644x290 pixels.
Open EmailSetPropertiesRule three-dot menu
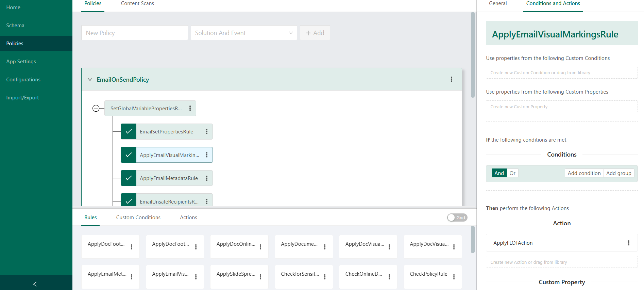click(x=206, y=132)
